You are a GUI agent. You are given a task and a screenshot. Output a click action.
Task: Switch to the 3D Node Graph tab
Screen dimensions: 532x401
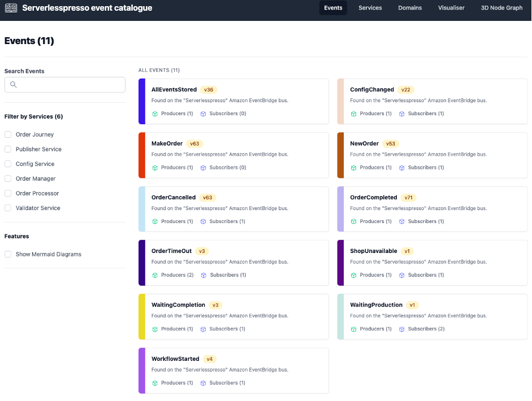pos(501,8)
